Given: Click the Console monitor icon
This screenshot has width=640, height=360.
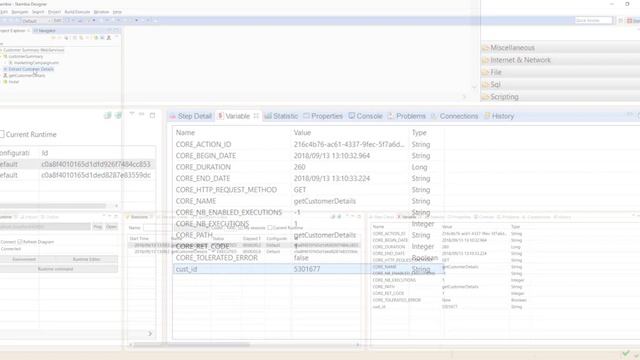Looking at the screenshot, I should point(352,116).
